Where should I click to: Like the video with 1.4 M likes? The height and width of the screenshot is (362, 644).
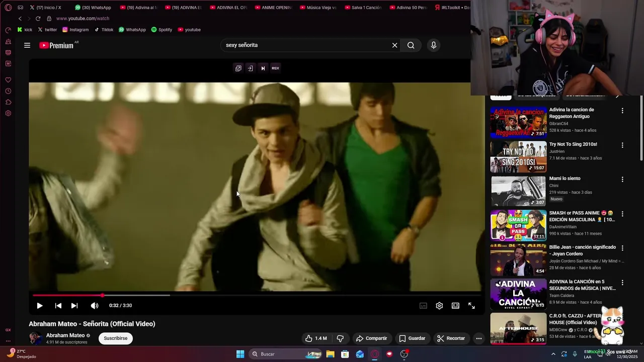coord(316,338)
